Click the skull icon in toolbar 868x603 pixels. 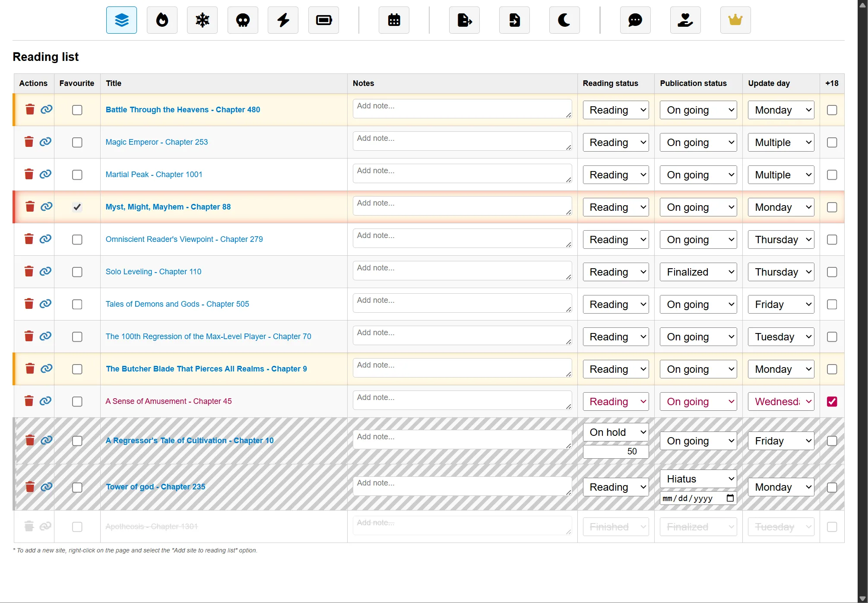coord(243,20)
